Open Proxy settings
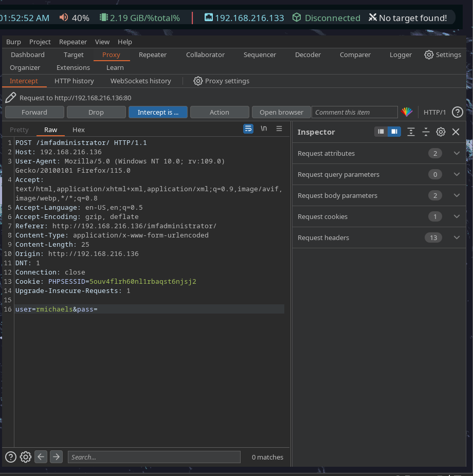This screenshot has width=473, height=476. (221, 81)
